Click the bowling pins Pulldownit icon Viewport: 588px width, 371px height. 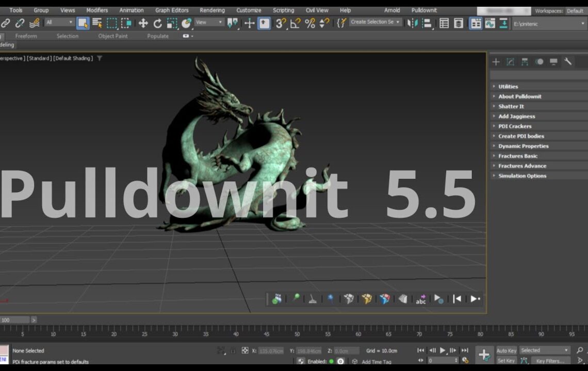click(277, 299)
